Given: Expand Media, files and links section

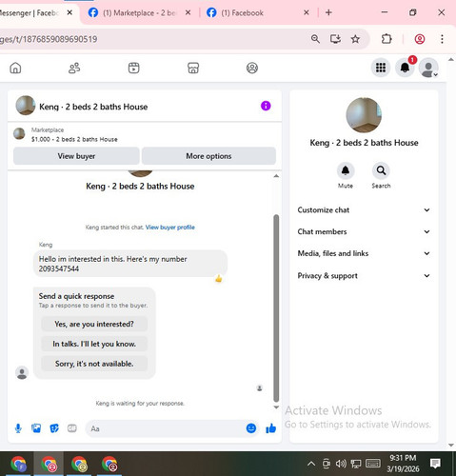Looking at the screenshot, I should [x=364, y=253].
